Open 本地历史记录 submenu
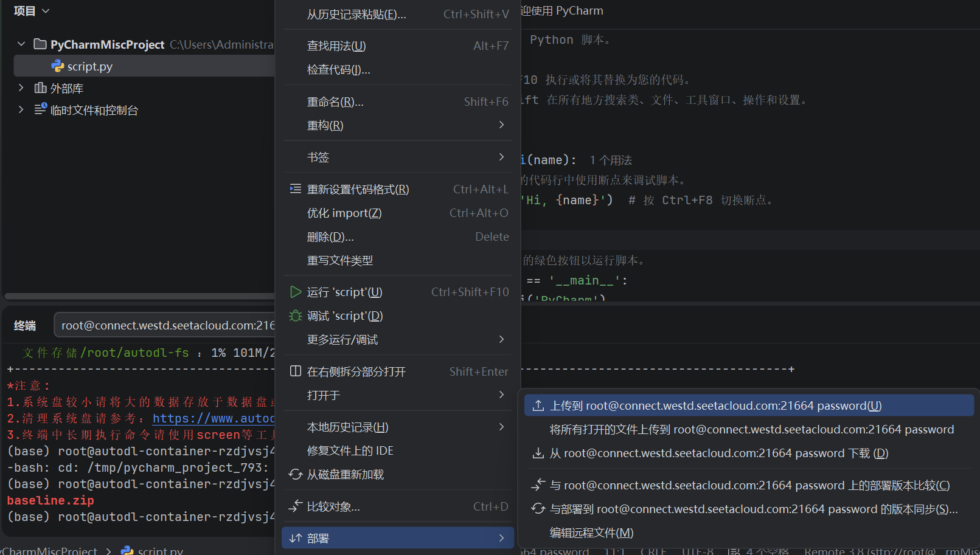 tap(398, 427)
